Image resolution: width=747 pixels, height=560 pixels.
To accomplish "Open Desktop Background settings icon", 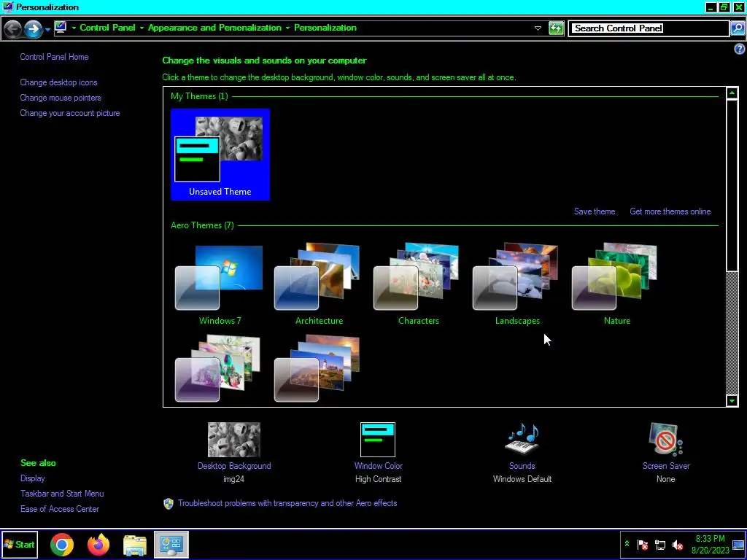I will [x=234, y=440].
